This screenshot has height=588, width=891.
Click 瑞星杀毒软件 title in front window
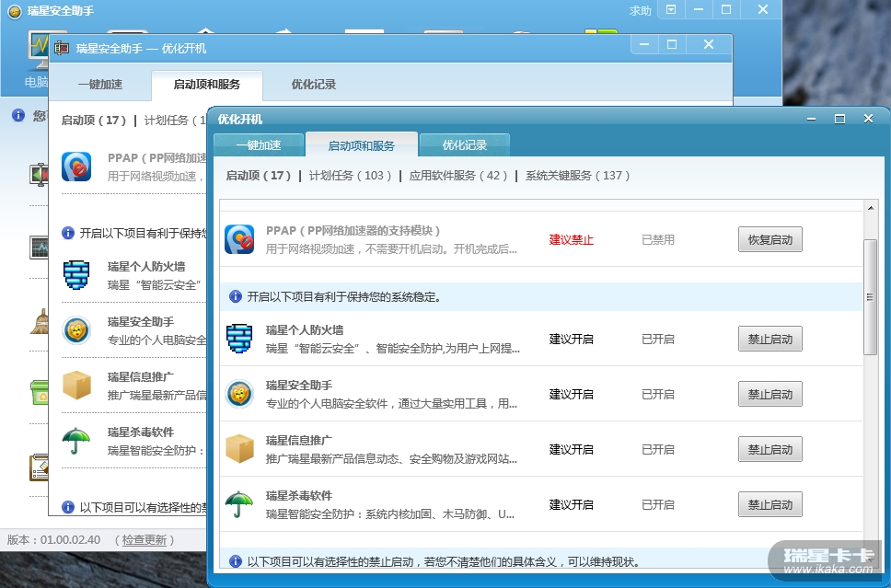tap(299, 495)
